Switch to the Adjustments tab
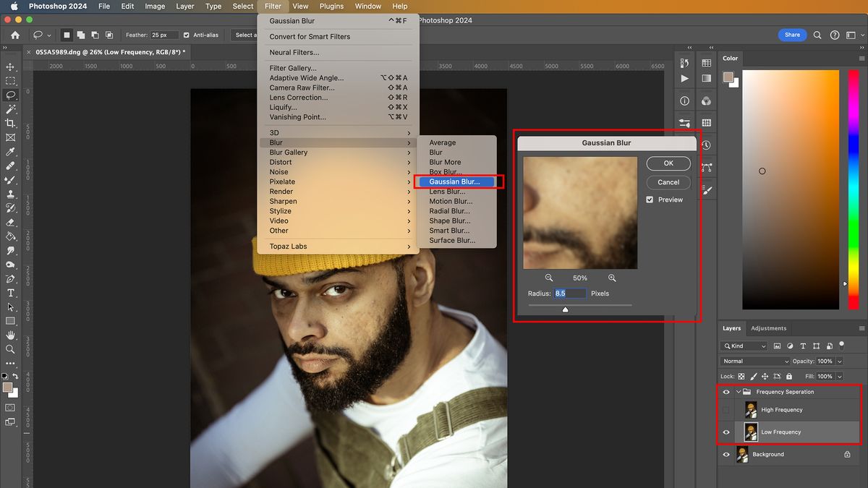The width and height of the screenshot is (868, 488). pyautogui.click(x=768, y=328)
